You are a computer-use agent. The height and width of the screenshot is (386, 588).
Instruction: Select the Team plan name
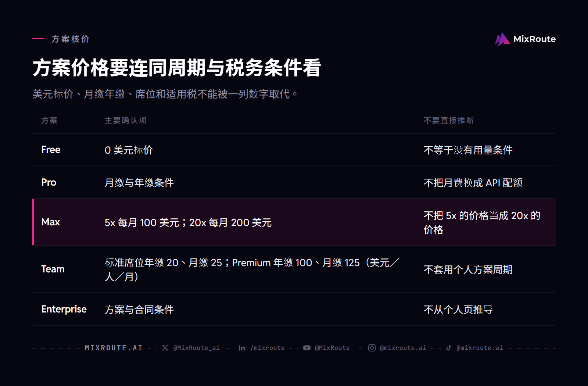tap(53, 269)
